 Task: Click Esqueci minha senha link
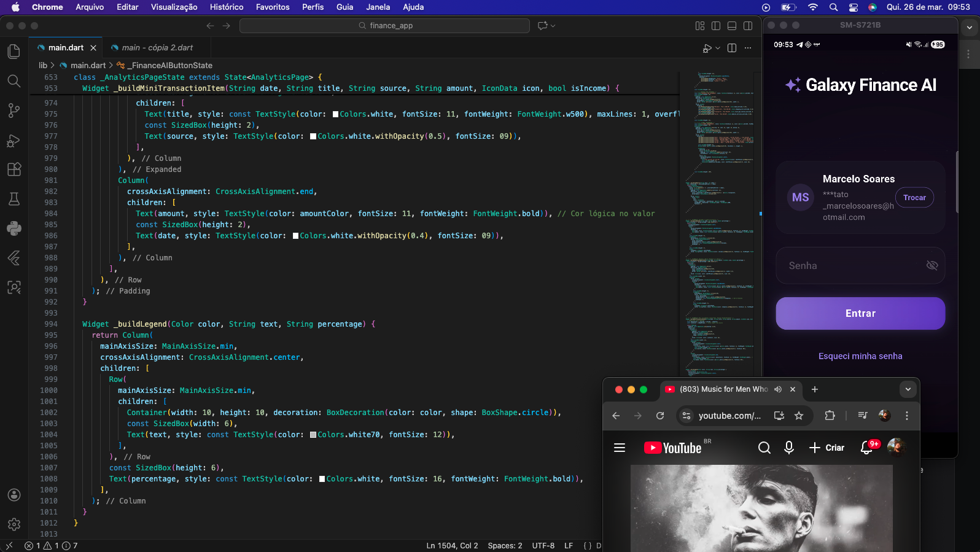pyautogui.click(x=860, y=356)
